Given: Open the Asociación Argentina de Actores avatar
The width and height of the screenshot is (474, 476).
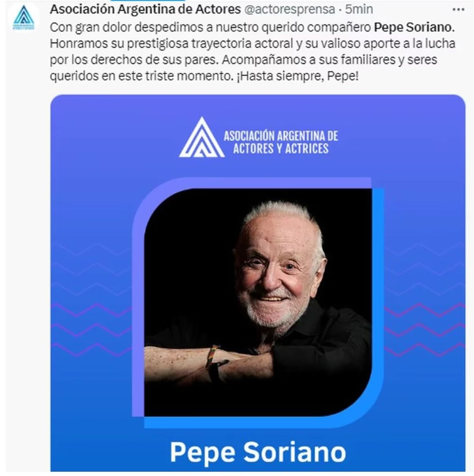Looking at the screenshot, I should point(23,19).
